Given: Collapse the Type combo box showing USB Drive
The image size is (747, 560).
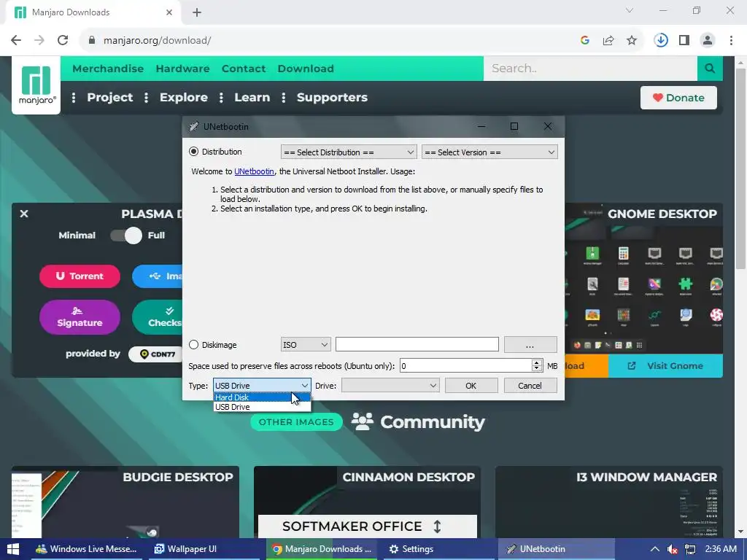Looking at the screenshot, I should 262,385.
